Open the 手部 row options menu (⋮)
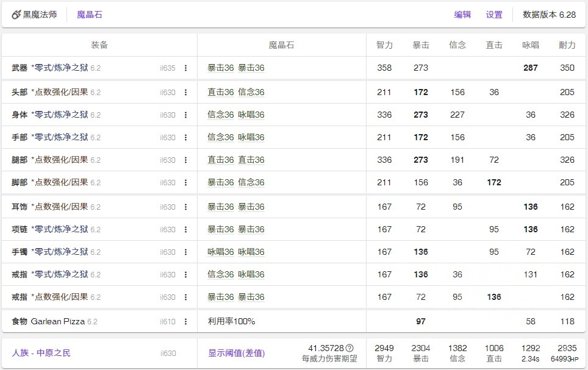Screen dimensions: 588x370 [x=186, y=137]
